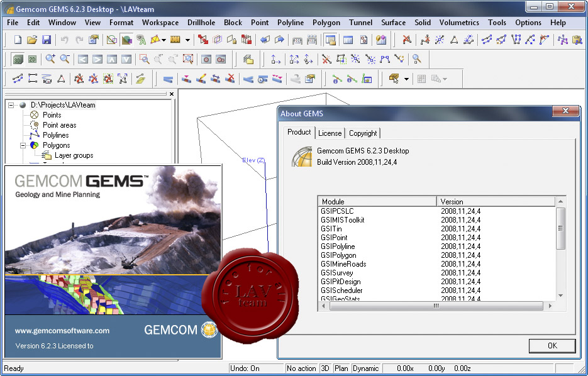
Task: Click the zoom to extents icon
Action: (188, 59)
